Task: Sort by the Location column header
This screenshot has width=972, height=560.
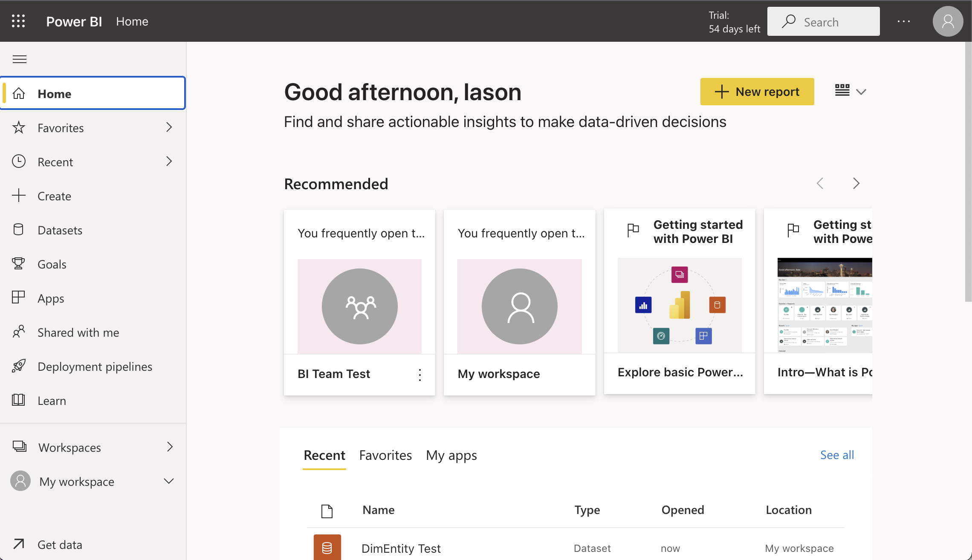Action: (789, 510)
